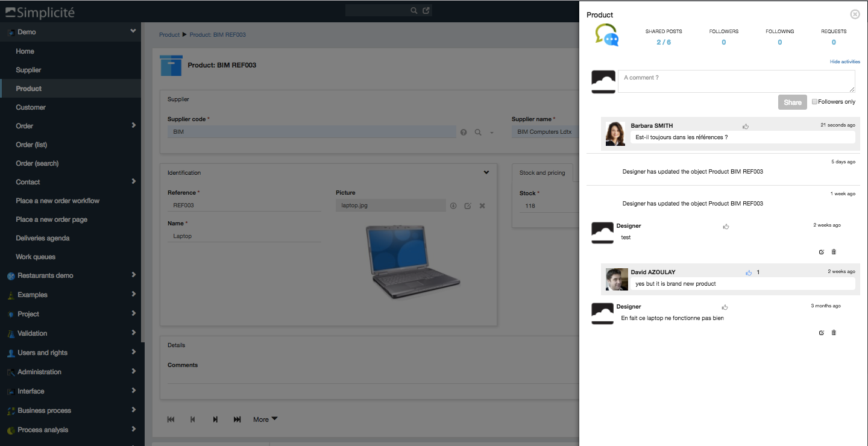Click the Simplicité logo

point(40,11)
